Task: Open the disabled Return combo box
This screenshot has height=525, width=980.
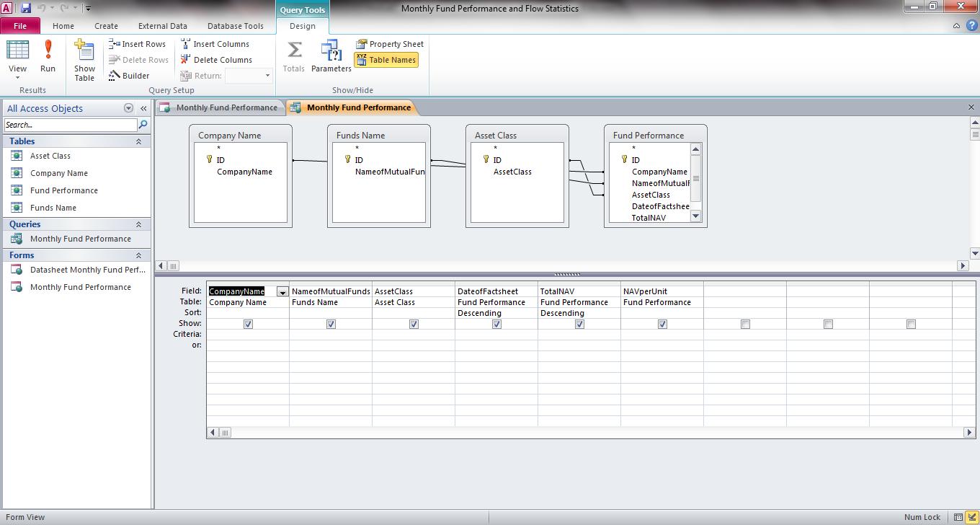Action: tap(248, 76)
